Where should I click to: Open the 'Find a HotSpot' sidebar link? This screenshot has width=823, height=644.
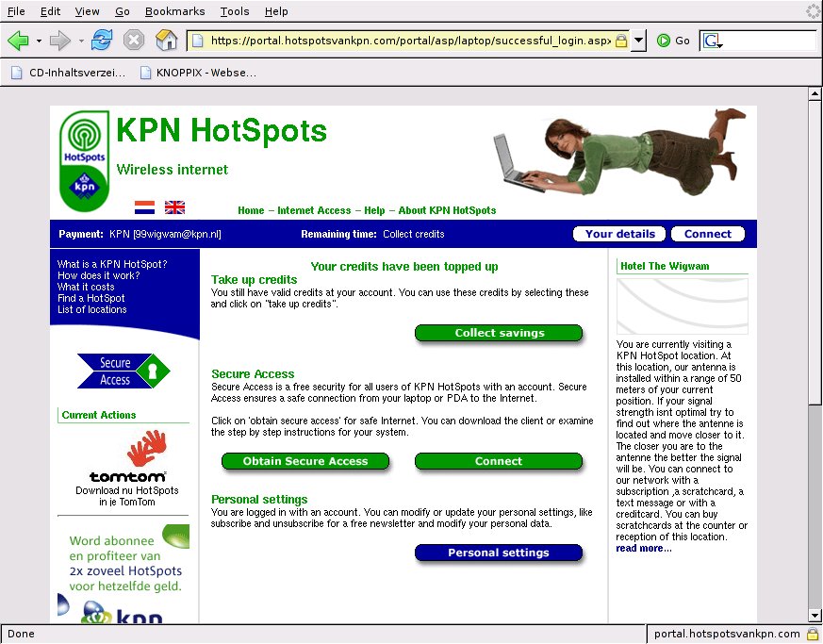pyautogui.click(x=91, y=298)
